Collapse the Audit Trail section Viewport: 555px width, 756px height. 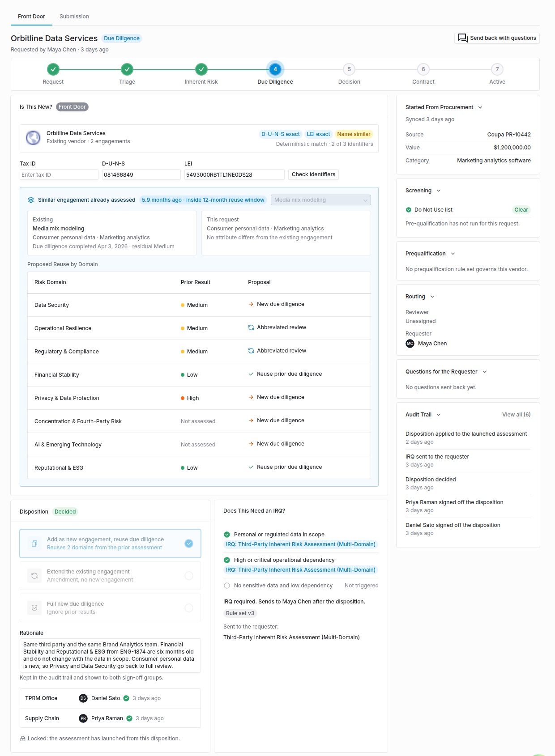pos(439,415)
